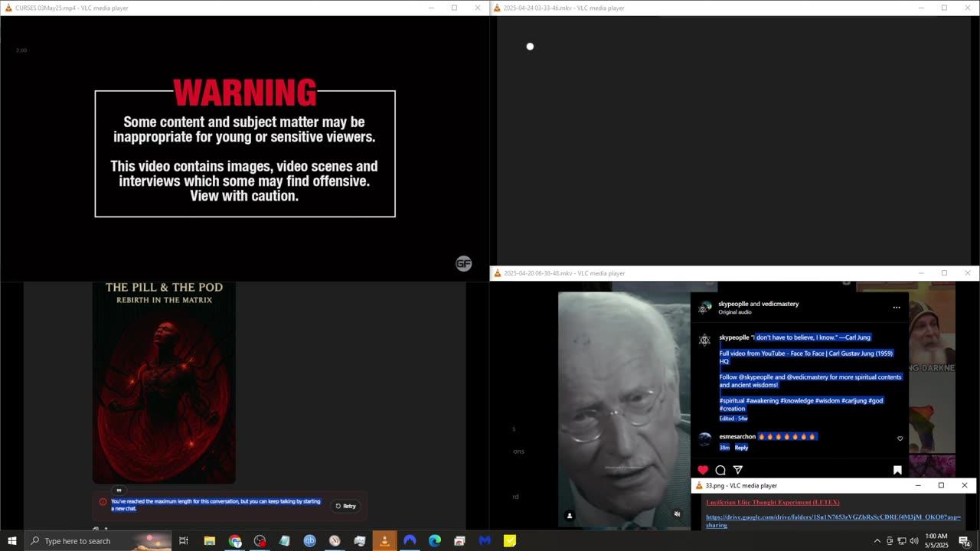Close the 33.png VLC window
980x551 pixels.
(x=964, y=485)
